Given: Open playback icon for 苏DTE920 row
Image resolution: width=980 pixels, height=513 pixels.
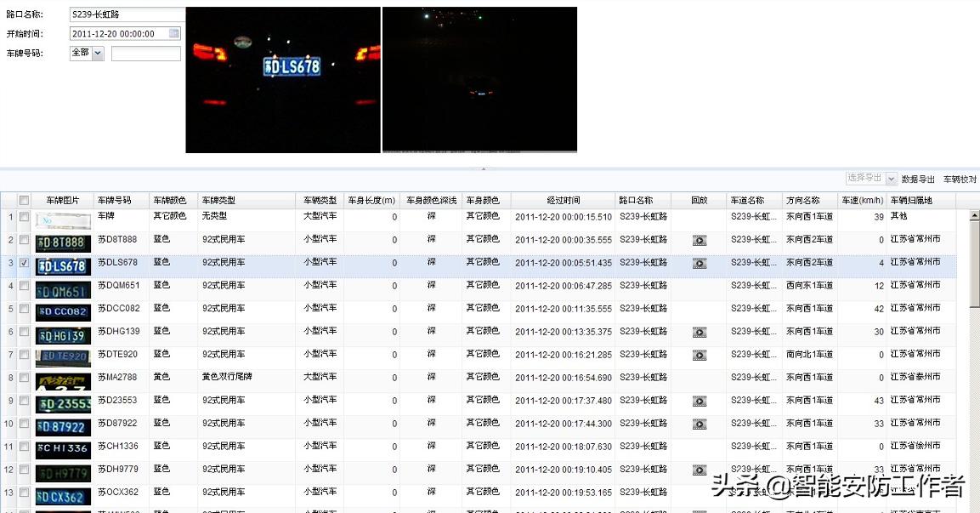Looking at the screenshot, I should pos(700,356).
